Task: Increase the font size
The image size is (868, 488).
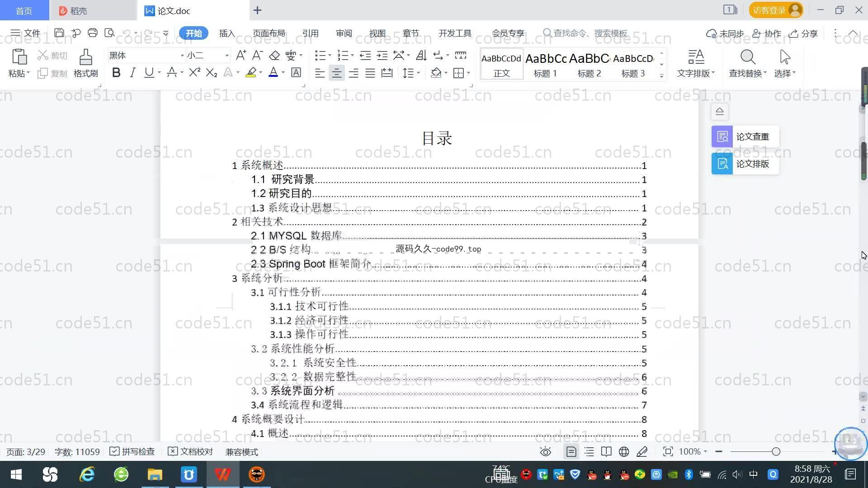Action: 241,56
